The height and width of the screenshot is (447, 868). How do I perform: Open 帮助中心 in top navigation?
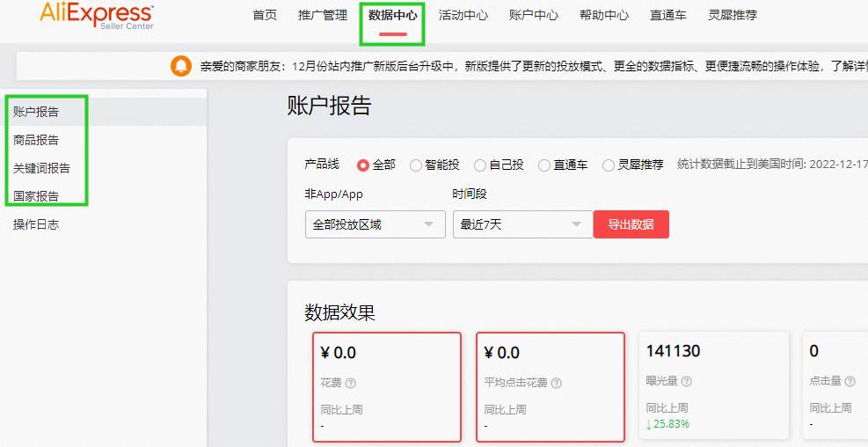[x=604, y=16]
